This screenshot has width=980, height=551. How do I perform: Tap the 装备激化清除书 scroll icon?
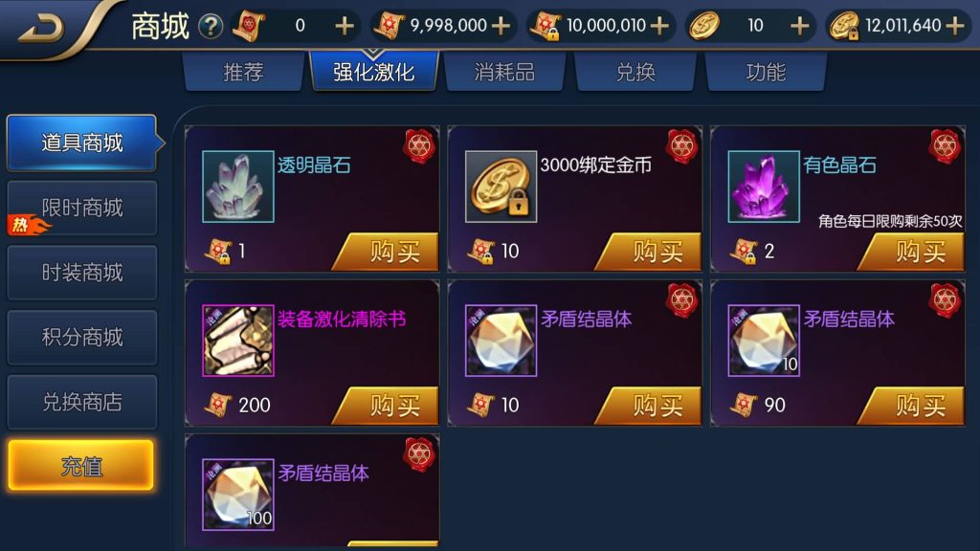point(238,341)
